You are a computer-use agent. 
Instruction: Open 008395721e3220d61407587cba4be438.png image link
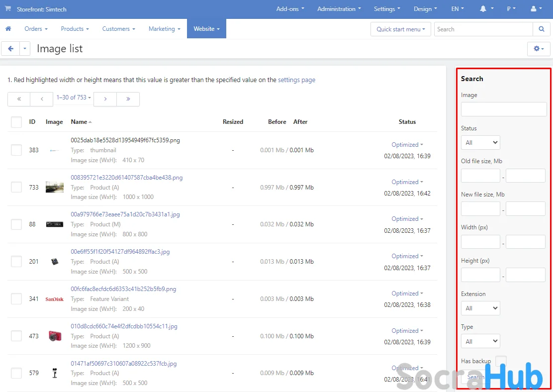click(126, 178)
